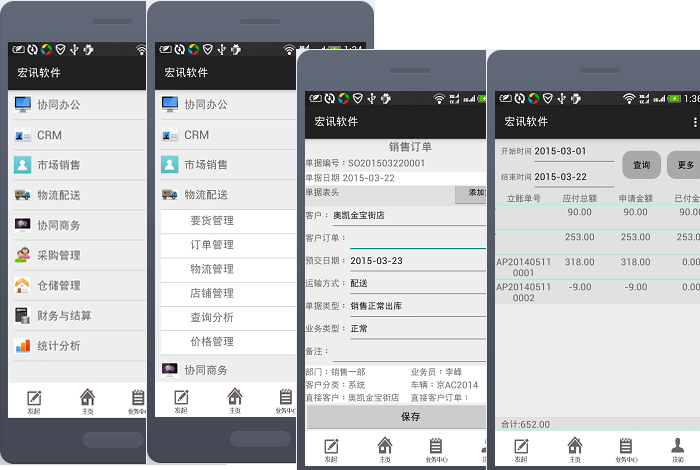Open 采购管理 purchasing icon in menu
This screenshot has width=700, height=470.
[23, 255]
